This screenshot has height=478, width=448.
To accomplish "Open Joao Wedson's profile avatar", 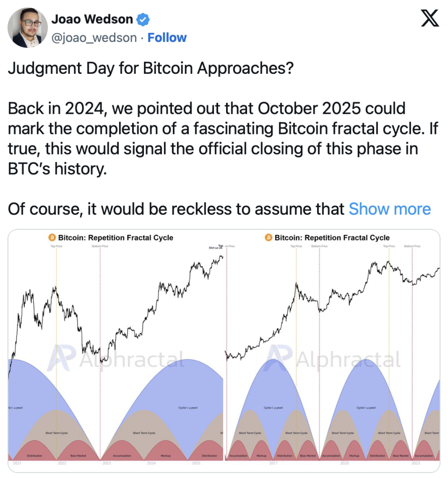I will [28, 28].
